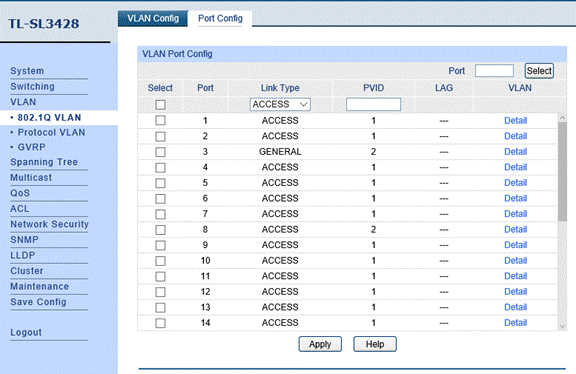Open Detail link for port 8

tap(515, 229)
